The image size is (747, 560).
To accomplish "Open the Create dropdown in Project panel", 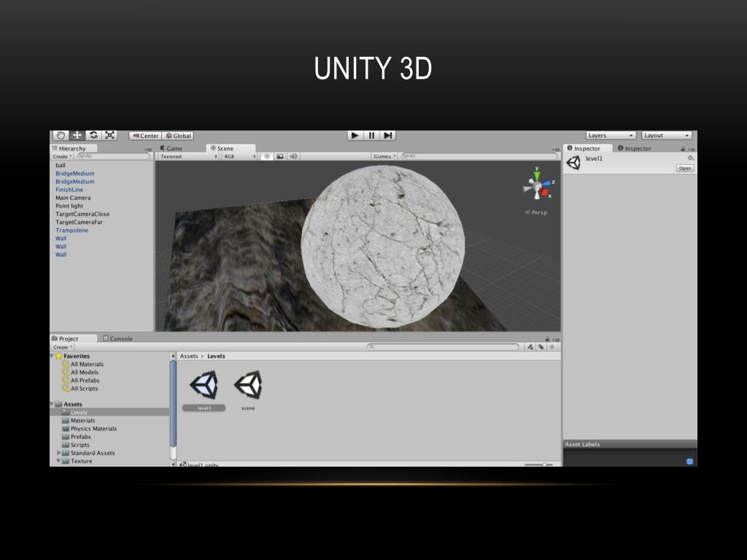I will 63,347.
